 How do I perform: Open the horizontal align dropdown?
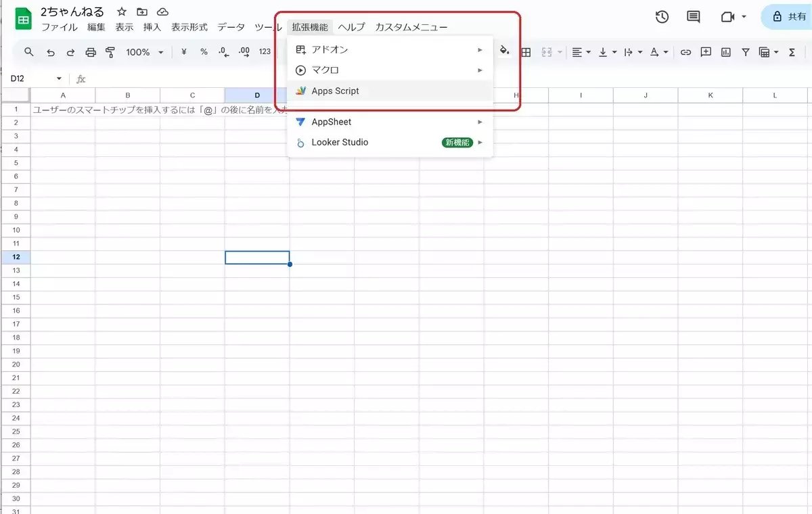[x=581, y=52]
